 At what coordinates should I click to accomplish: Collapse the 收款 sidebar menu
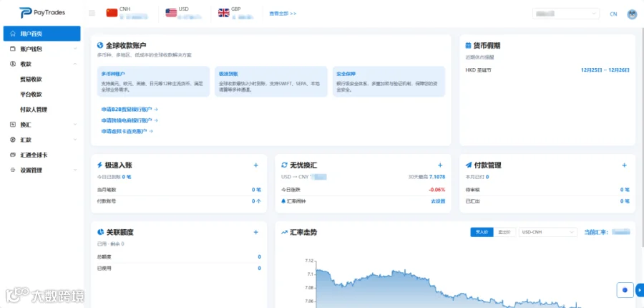[x=42, y=64]
